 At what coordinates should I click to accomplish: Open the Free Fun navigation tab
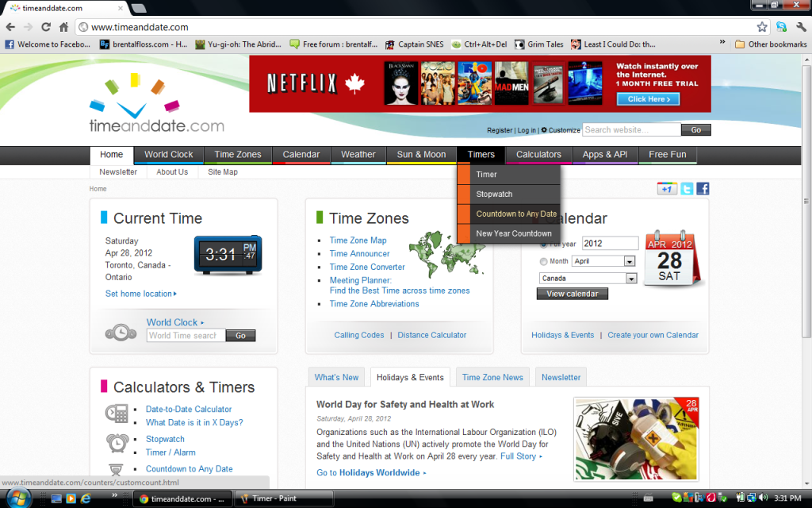point(668,155)
